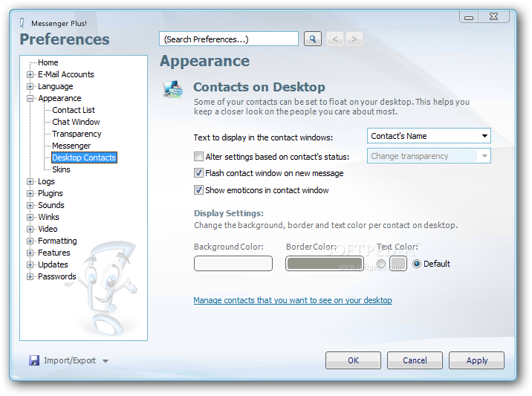This screenshot has height=396, width=532.
Task: Click the Search Preferences input field
Action: [229, 39]
